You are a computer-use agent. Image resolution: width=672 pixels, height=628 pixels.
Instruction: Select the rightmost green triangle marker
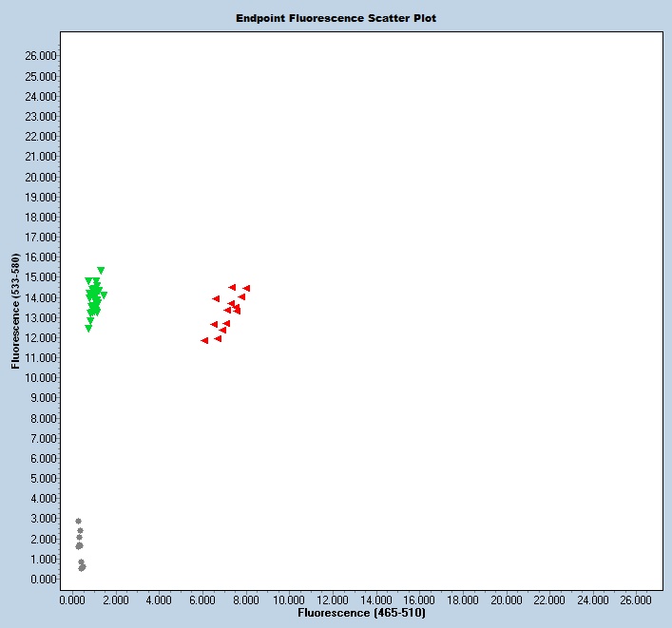pyautogui.click(x=104, y=295)
